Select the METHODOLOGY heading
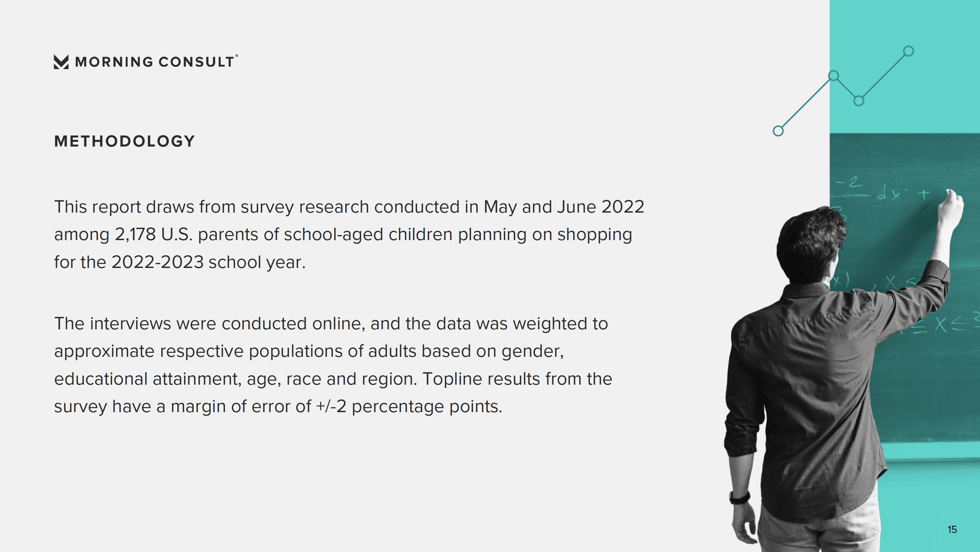 click(124, 141)
